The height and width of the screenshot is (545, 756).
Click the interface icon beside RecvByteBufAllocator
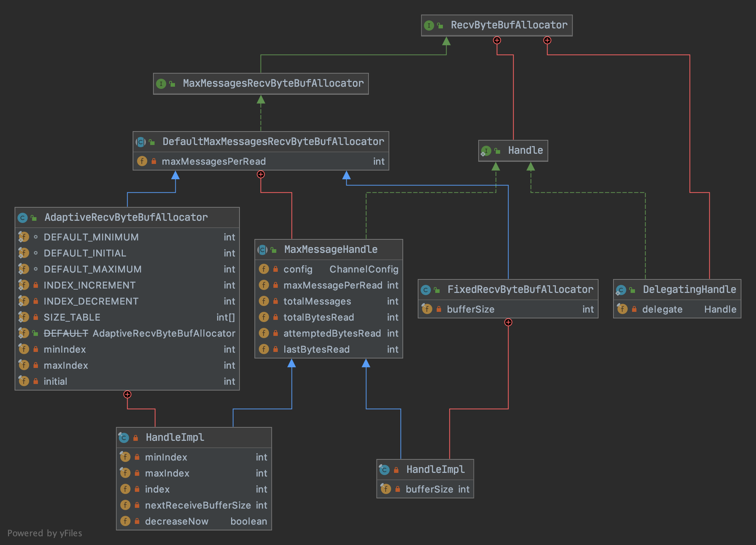(x=429, y=26)
